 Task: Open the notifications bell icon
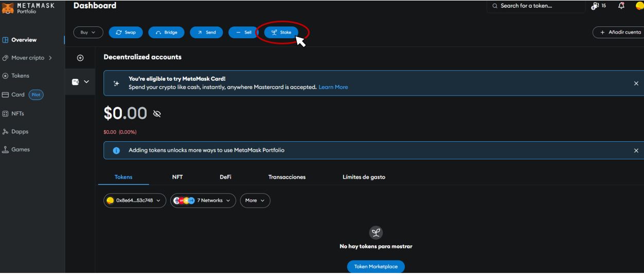[x=621, y=6]
